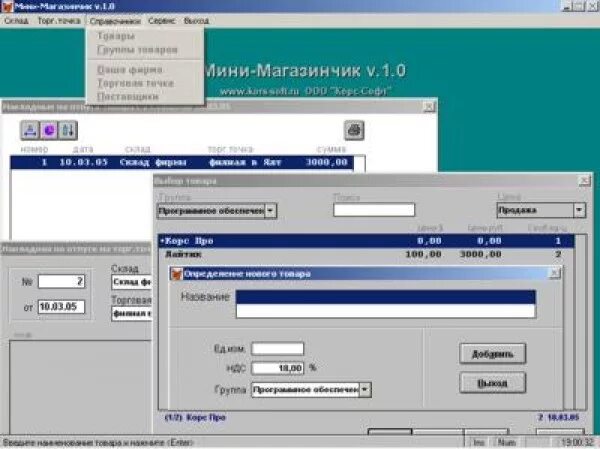The image size is (600, 449).
Task: Click the first toolbar icon in invoice list
Action: pos(30,131)
